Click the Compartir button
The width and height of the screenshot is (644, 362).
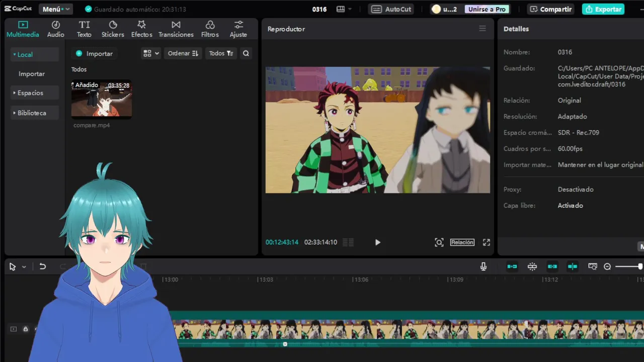[x=551, y=9]
